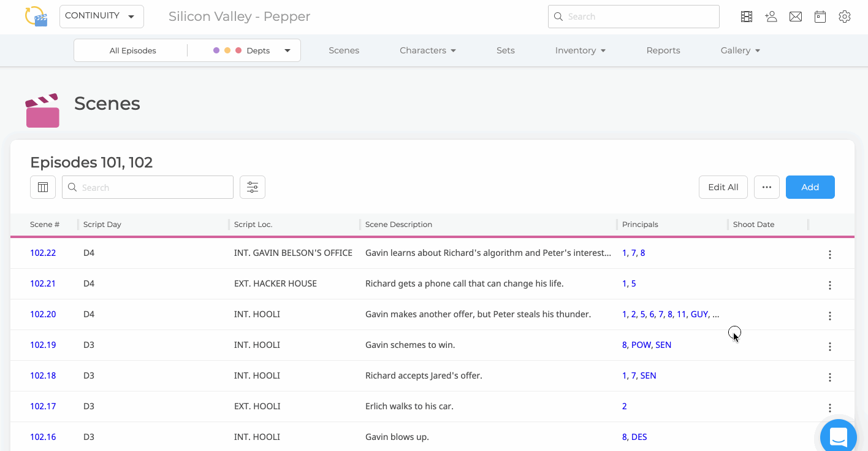This screenshot has width=868, height=451.
Task: Click the app logo in top left
Action: [36, 17]
